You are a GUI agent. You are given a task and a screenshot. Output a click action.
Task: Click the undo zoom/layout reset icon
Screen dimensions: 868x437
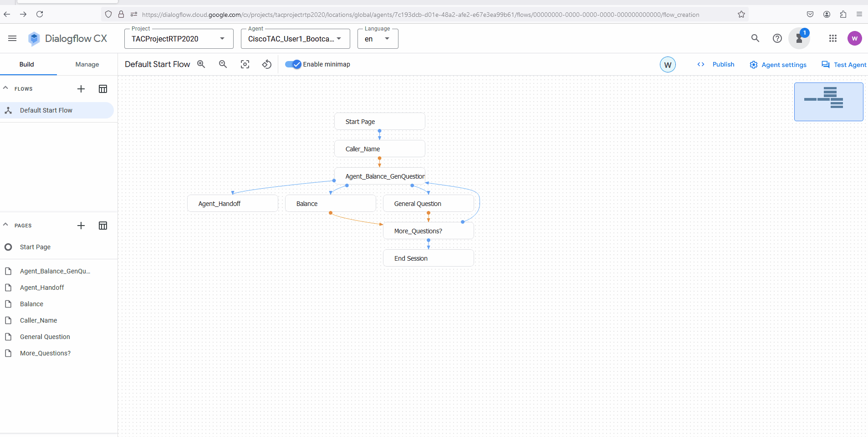point(267,64)
